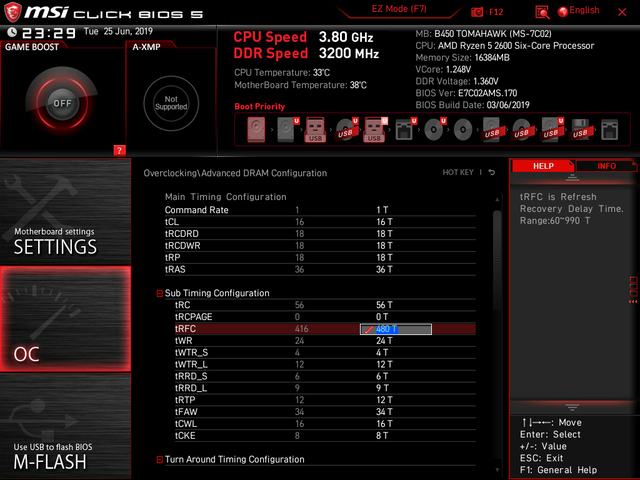Click the Overclocking\Advanced DRAM Configuration breadcrumb

(235, 173)
